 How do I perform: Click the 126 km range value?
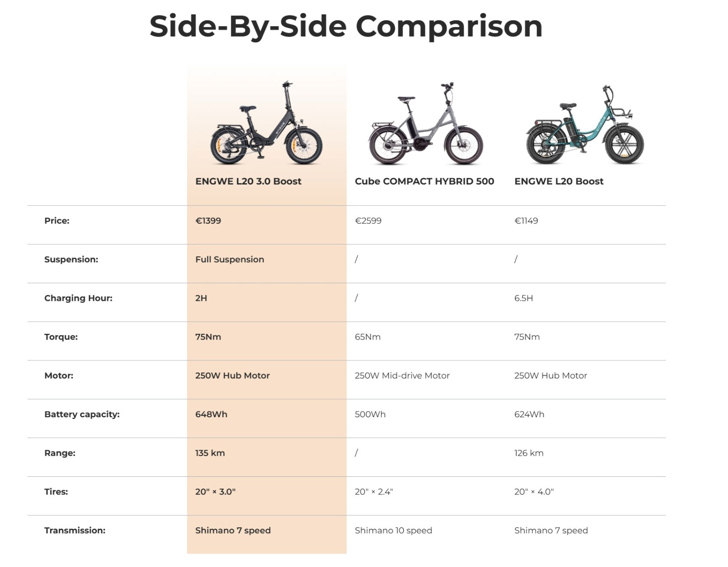click(529, 453)
